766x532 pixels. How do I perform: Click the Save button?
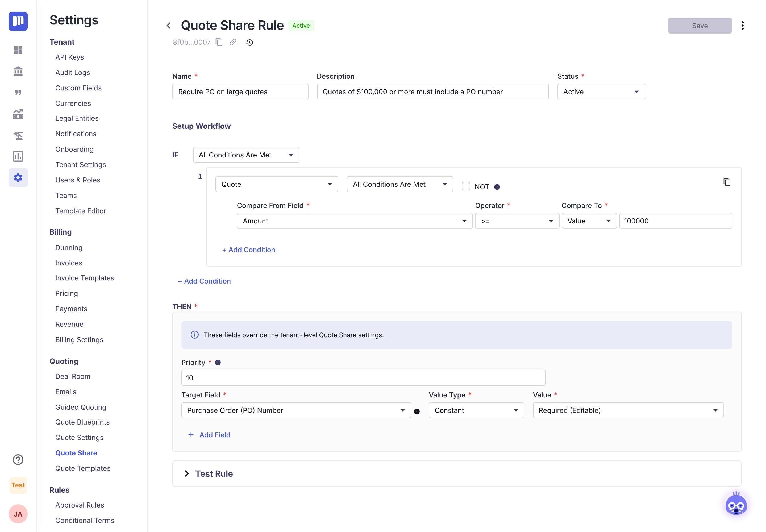[700, 26]
